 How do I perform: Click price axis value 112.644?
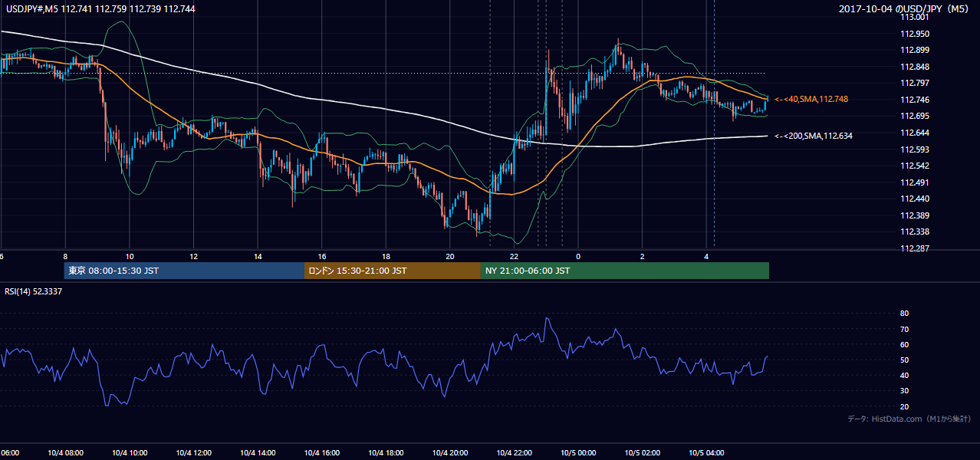[916, 133]
